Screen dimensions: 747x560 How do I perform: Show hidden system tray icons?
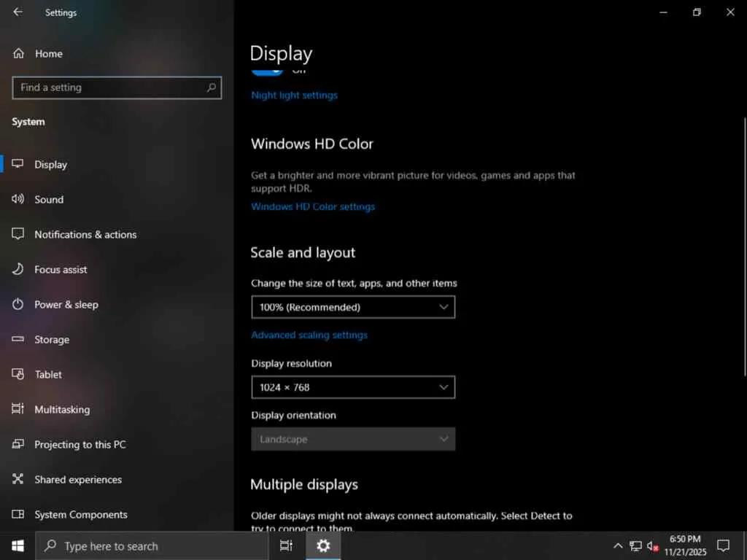[617, 545]
